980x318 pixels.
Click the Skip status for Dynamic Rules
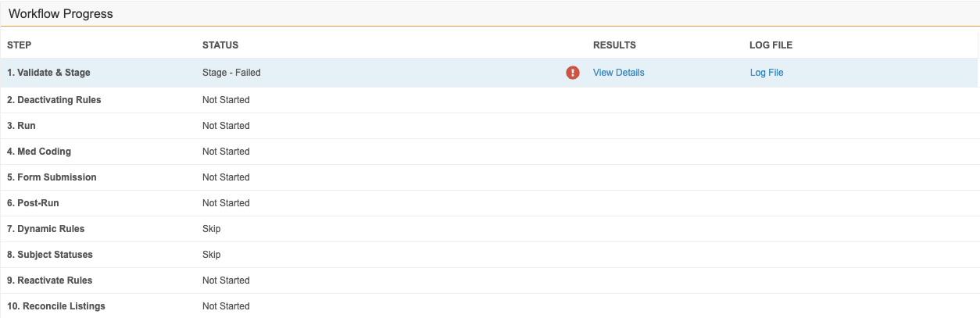tap(211, 229)
